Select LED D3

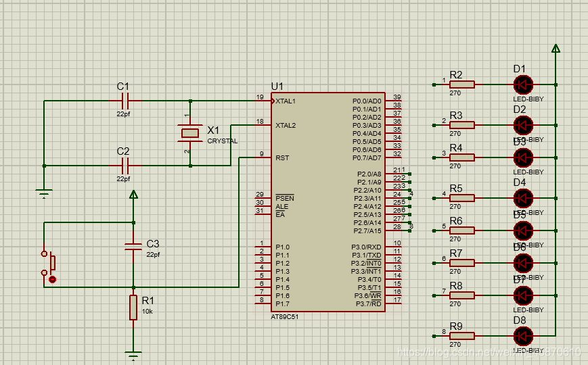523,157
